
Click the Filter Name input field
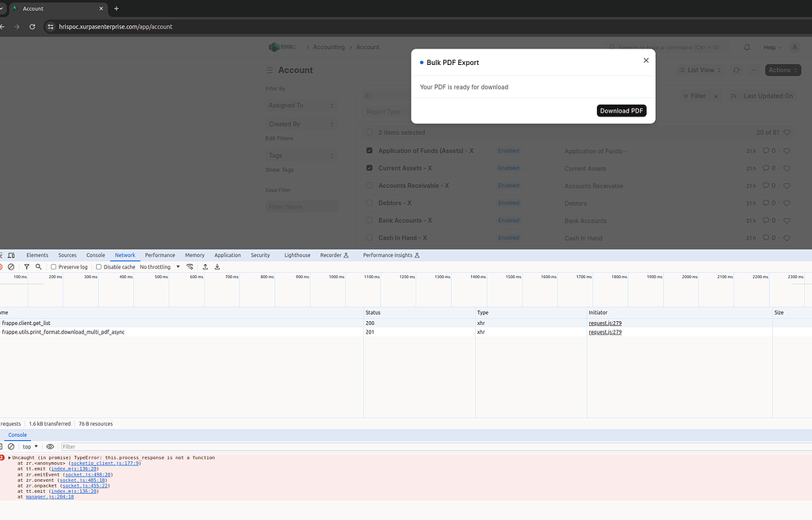(x=301, y=206)
